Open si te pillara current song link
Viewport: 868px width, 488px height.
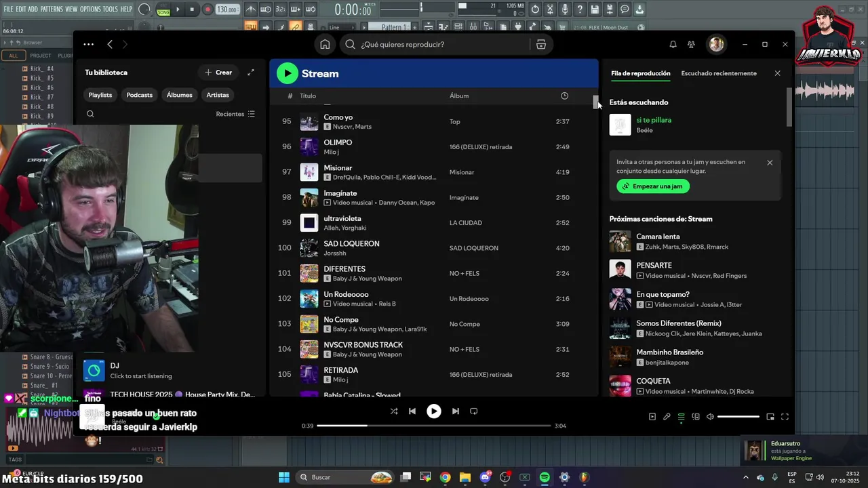pyautogui.click(x=654, y=120)
